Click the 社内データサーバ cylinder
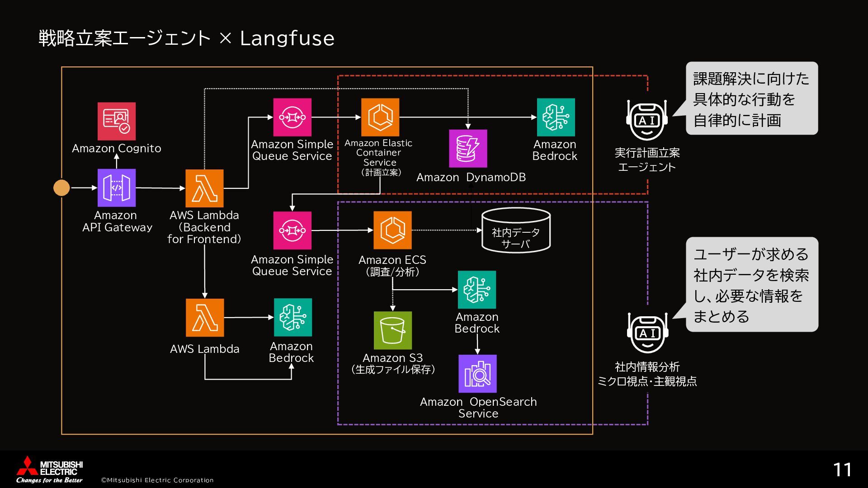Screen dimensions: 868x488 point(516,230)
